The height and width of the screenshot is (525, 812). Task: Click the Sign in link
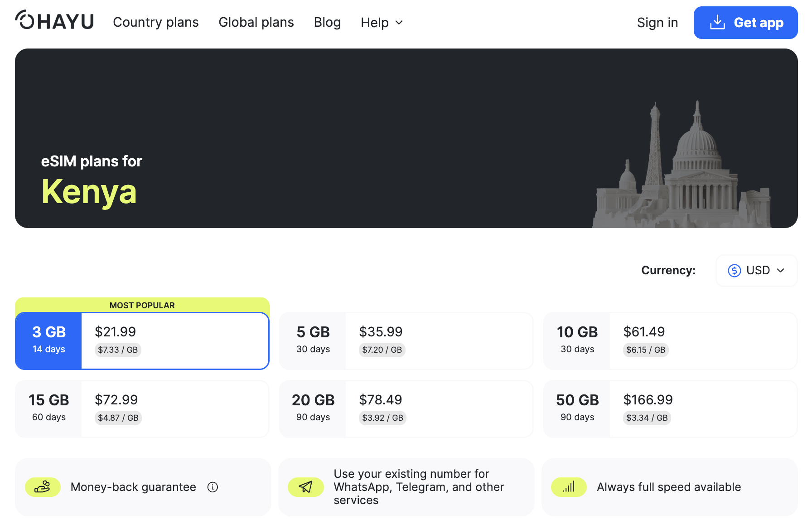tap(657, 23)
